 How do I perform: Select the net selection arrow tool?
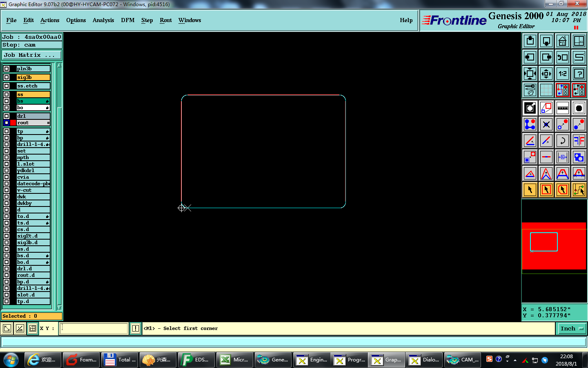[579, 190]
